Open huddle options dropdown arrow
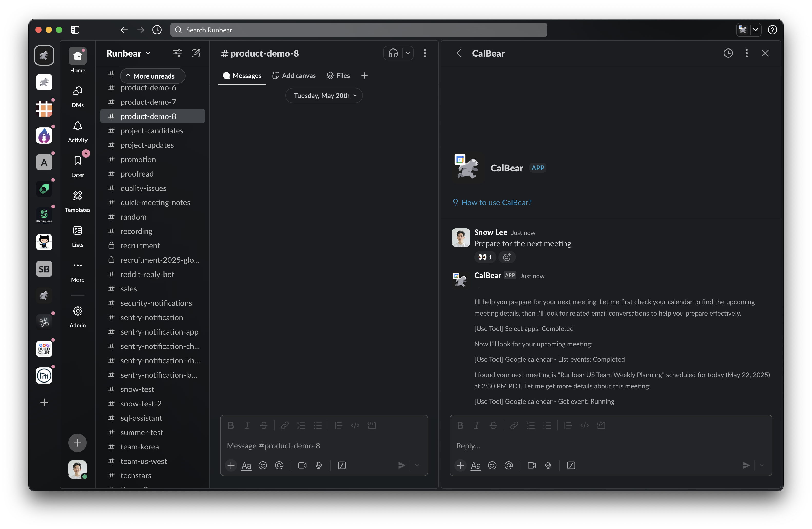Viewport: 812px width, 529px height. coord(408,53)
